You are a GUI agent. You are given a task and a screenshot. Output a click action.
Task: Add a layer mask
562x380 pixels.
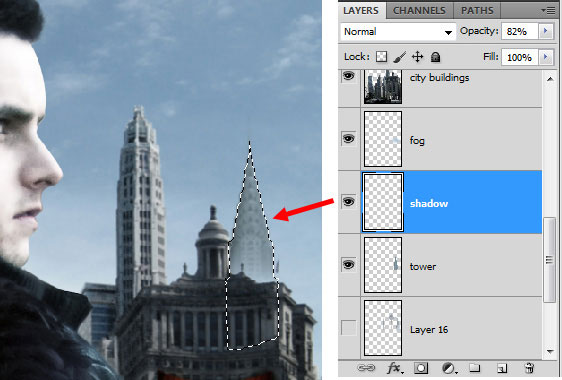[421, 368]
